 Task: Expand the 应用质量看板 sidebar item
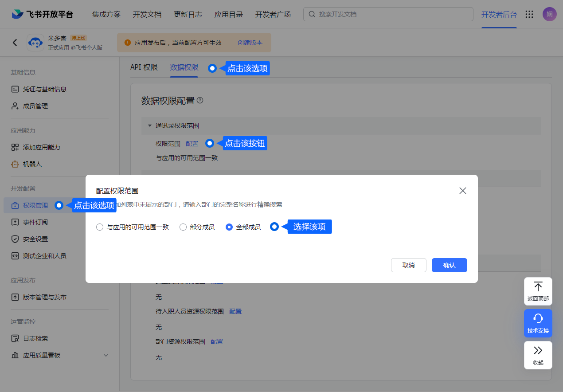106,355
